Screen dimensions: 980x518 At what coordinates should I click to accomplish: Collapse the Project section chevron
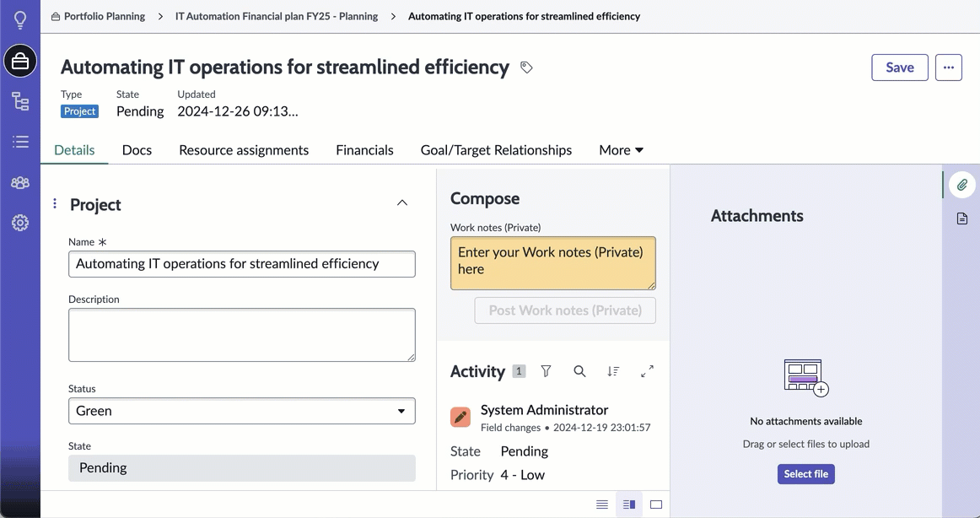pos(402,202)
